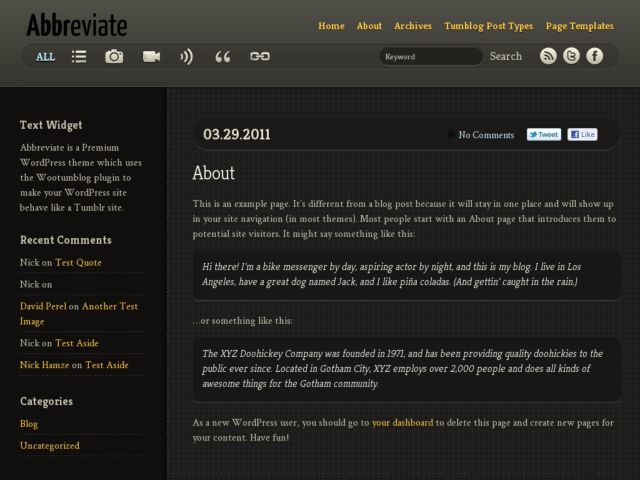Open Page Templates menu
This screenshot has width=640, height=480.
[x=580, y=26]
